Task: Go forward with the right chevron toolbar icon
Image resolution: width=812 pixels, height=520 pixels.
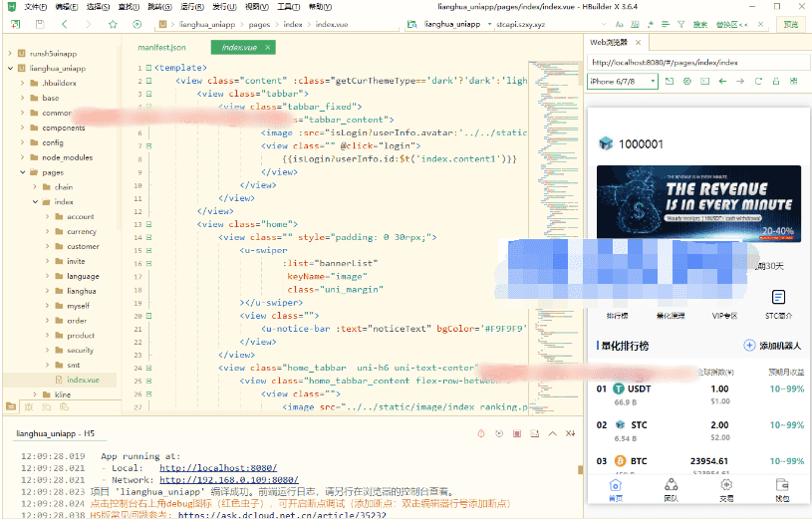Action: pos(88,24)
